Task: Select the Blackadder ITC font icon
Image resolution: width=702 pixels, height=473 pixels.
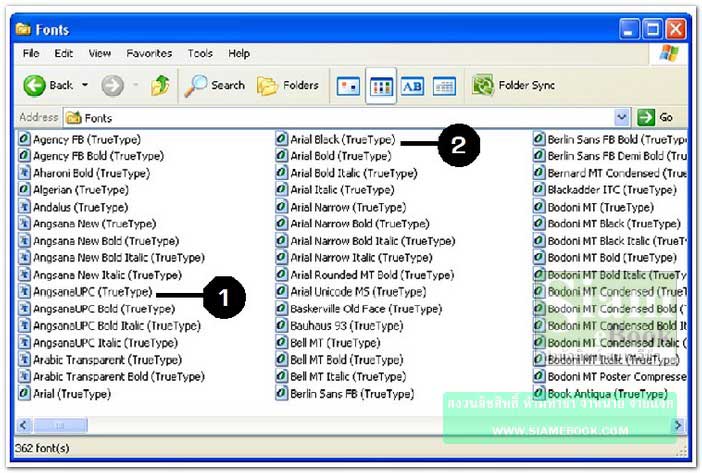Action: (x=539, y=190)
